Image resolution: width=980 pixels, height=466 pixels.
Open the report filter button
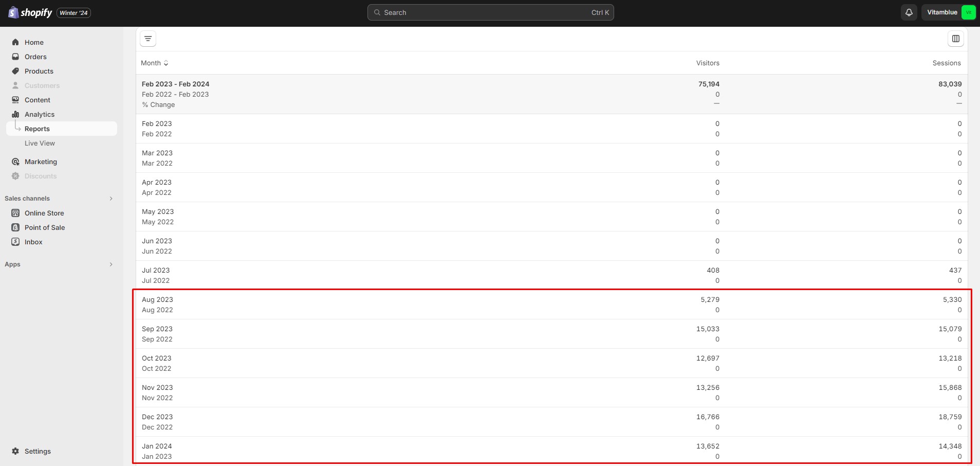148,39
